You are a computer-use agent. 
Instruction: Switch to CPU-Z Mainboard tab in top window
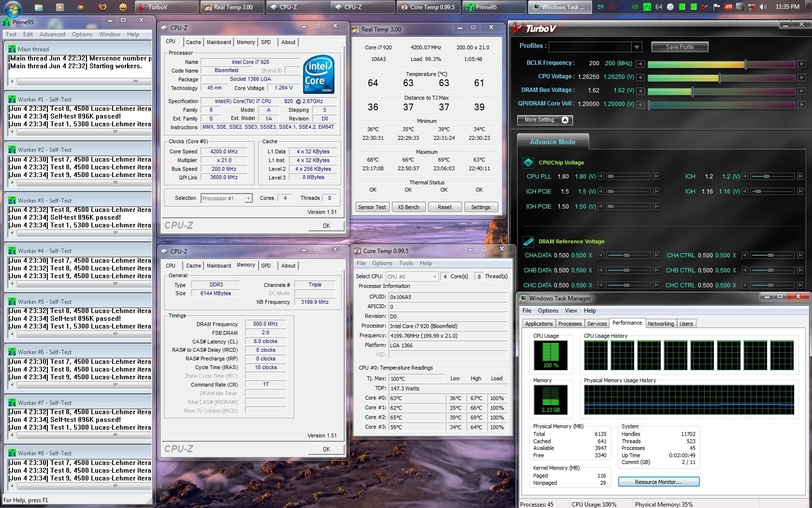point(218,42)
